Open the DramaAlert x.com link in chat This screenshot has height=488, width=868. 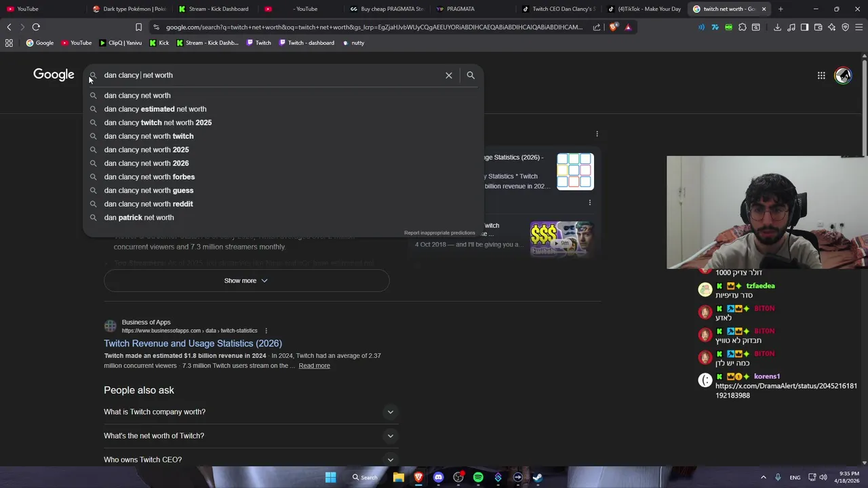pos(786,390)
